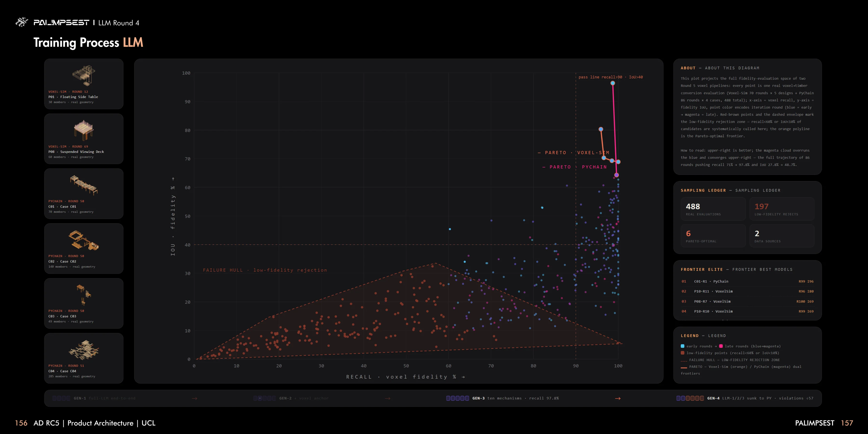The height and width of the screenshot is (434, 868).
Task: Click the arrow between GEN-2 and GEN-3
Action: tap(387, 398)
